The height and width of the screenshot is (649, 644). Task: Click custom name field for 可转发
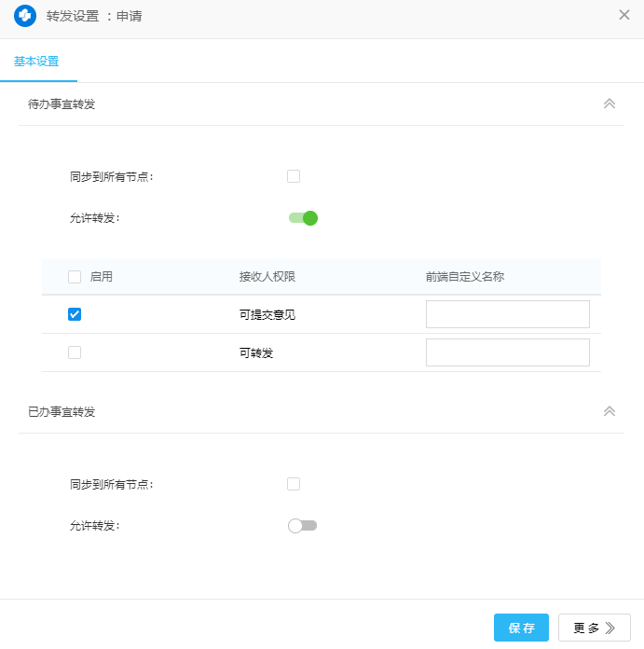(x=507, y=352)
